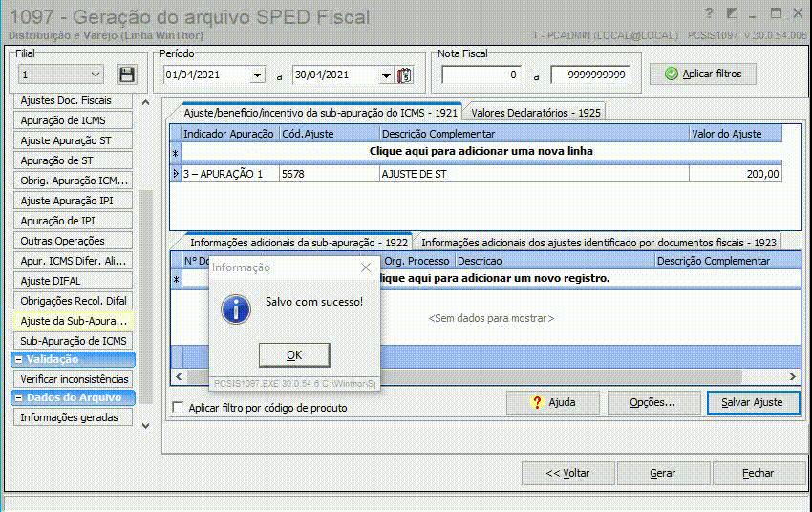Click sidebar scroll down arrow
The height and width of the screenshot is (512, 812).
(145, 425)
